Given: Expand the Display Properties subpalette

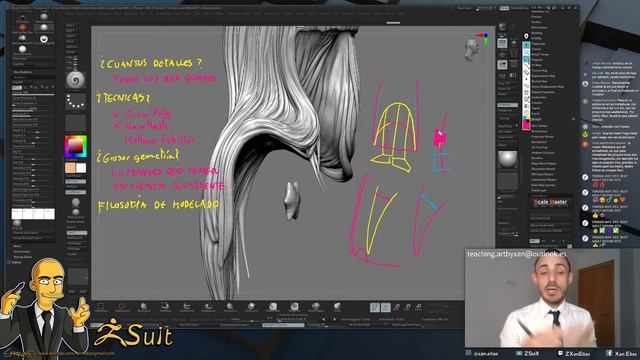Looking at the screenshot, I should pyautogui.click(x=542, y=92).
